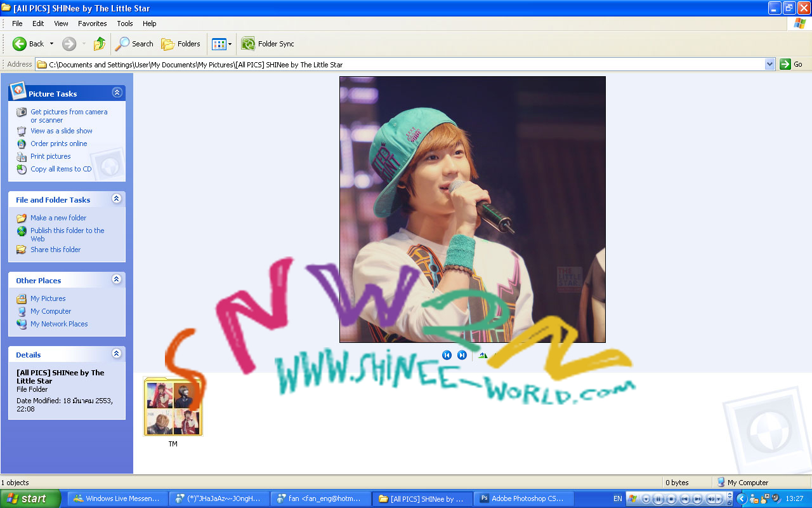
Task: Launch Folder Sync from the toolbar
Action: click(x=268, y=44)
